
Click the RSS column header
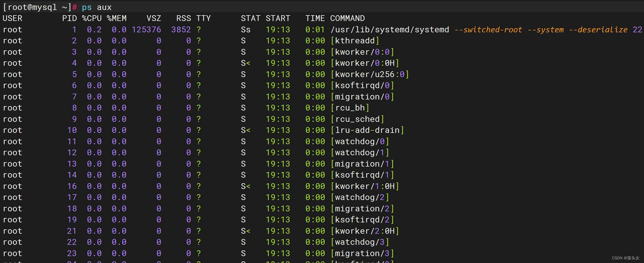coord(184,19)
